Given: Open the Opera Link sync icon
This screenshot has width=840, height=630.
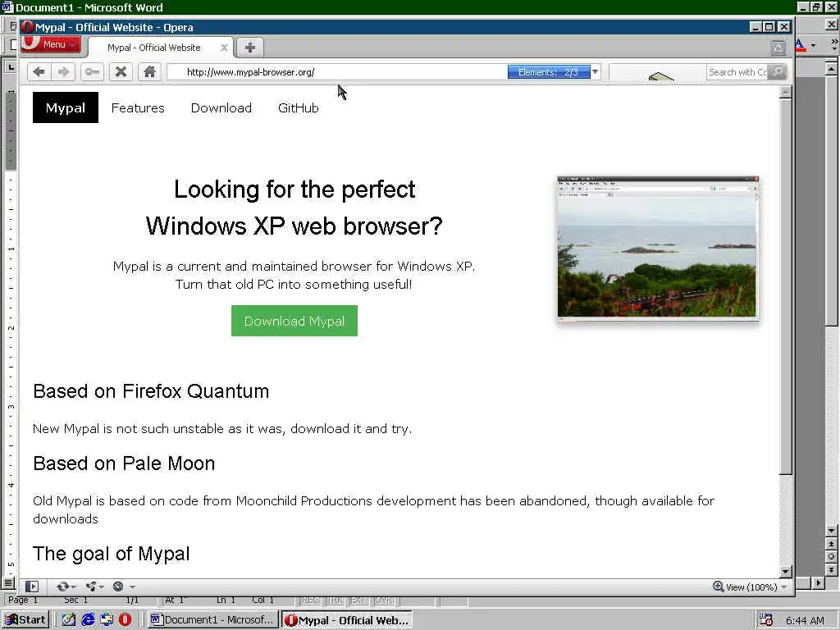Looking at the screenshot, I should 62,587.
